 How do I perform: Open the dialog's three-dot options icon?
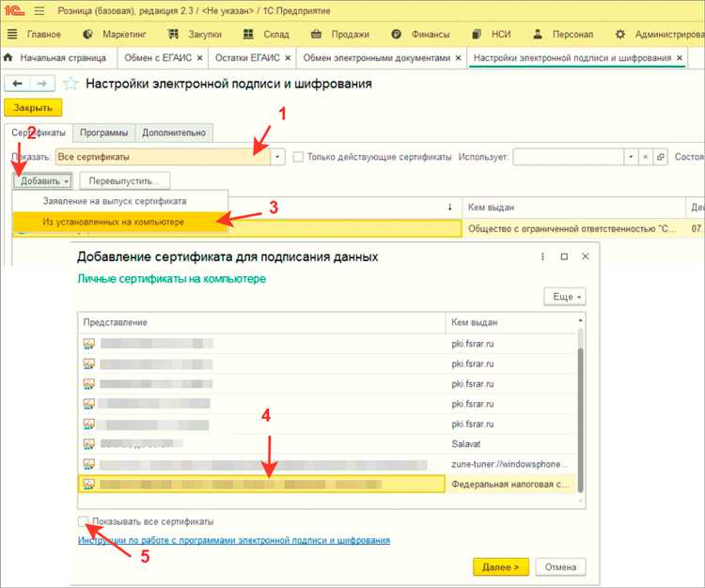coord(542,256)
